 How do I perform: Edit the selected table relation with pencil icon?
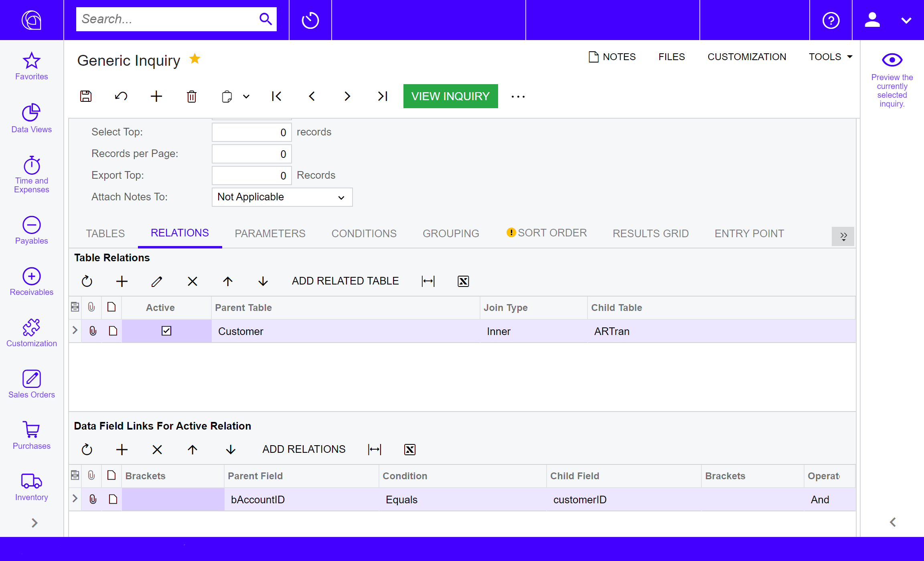point(156,281)
